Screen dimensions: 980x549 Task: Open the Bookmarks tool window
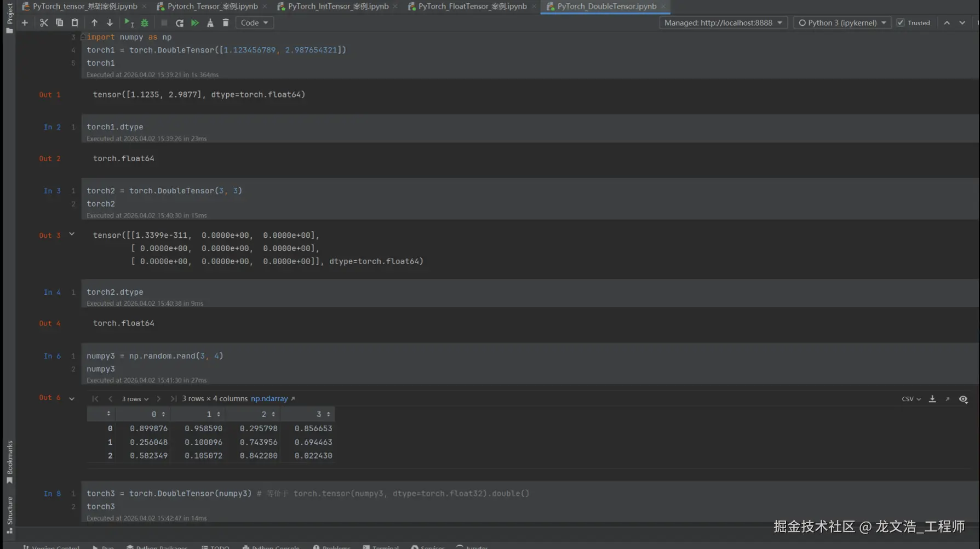[9, 462]
